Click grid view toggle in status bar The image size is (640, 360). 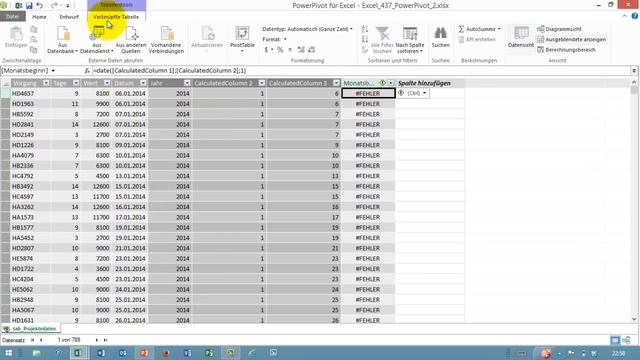615,340
